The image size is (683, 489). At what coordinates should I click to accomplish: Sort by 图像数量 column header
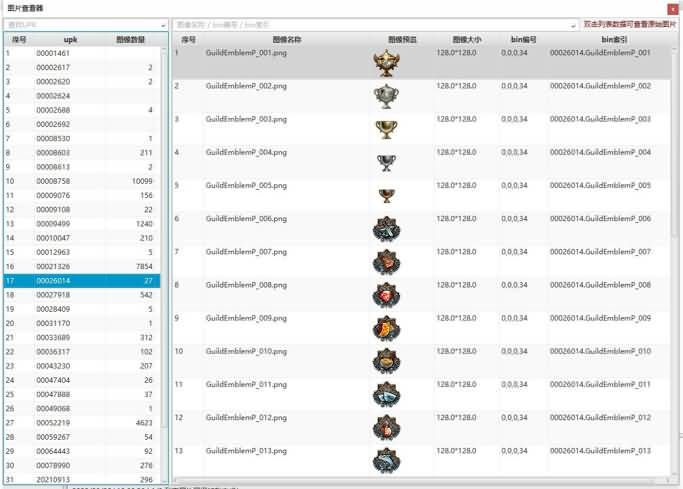132,40
